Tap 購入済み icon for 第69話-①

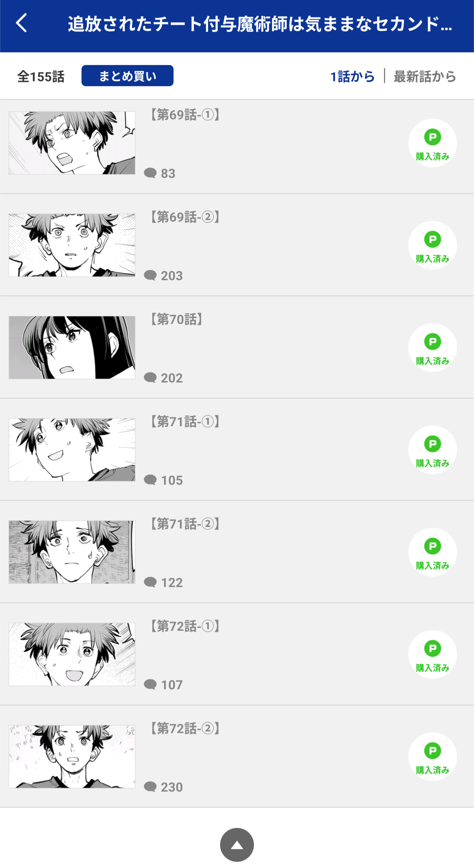coord(432,143)
